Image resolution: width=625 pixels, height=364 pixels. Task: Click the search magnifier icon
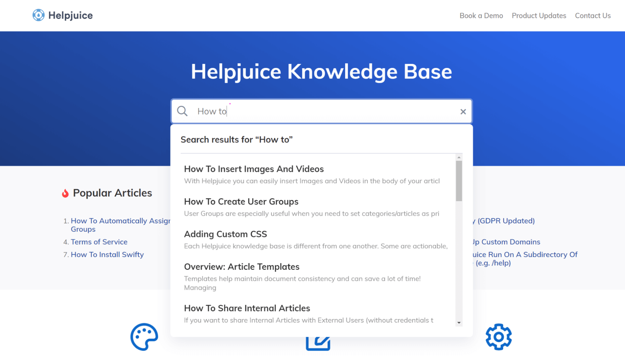pyautogui.click(x=182, y=111)
